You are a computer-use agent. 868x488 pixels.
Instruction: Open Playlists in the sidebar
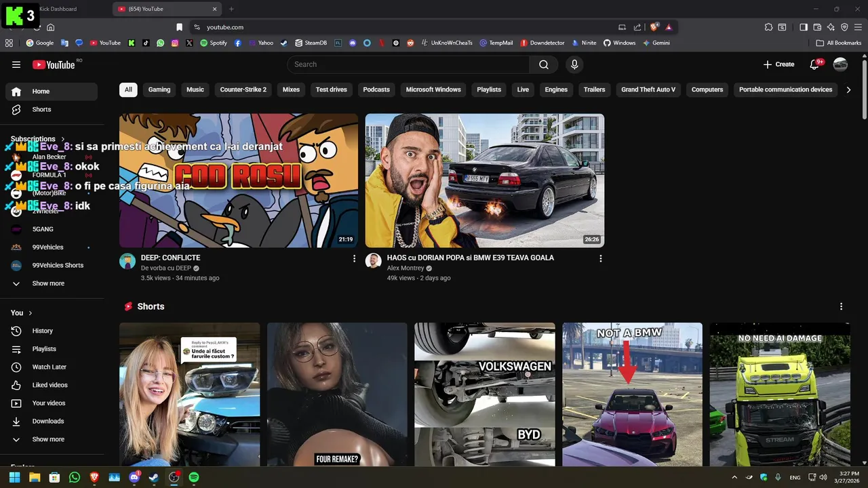52,348
